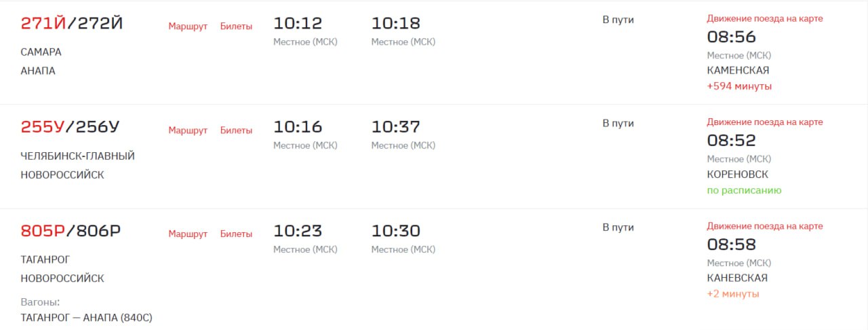This screenshot has width=868, height=330.
Task: Open Билеты link for train 271Й/272Й
Action: [x=236, y=26]
